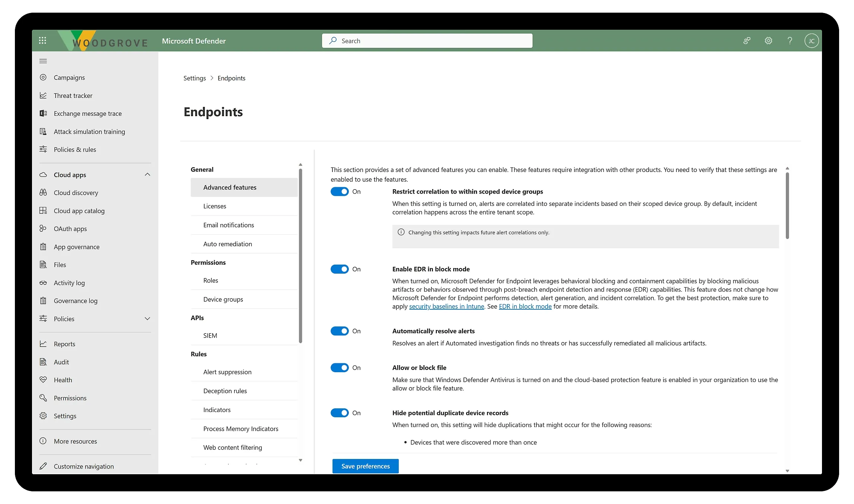Disable Restrict correlation to scoped device groups
The width and height of the screenshot is (854, 504).
click(340, 192)
